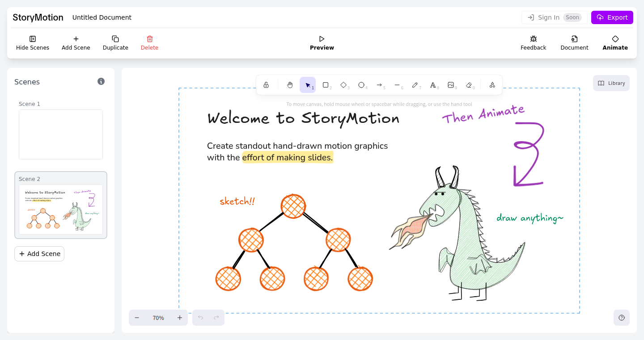Select the Arrow drawing tool

[379, 85]
